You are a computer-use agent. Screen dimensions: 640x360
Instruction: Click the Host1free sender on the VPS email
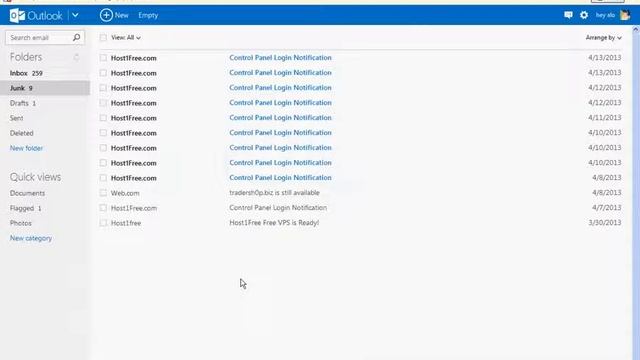(126, 223)
